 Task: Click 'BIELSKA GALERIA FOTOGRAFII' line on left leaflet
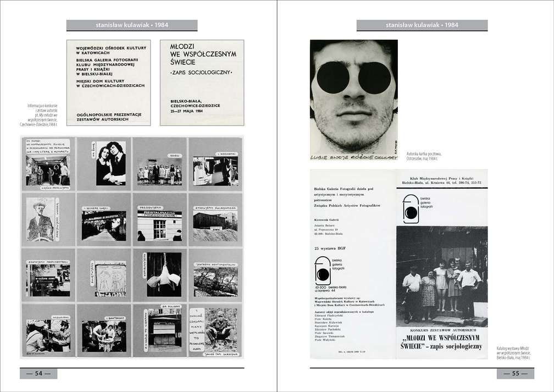[x=107, y=60]
